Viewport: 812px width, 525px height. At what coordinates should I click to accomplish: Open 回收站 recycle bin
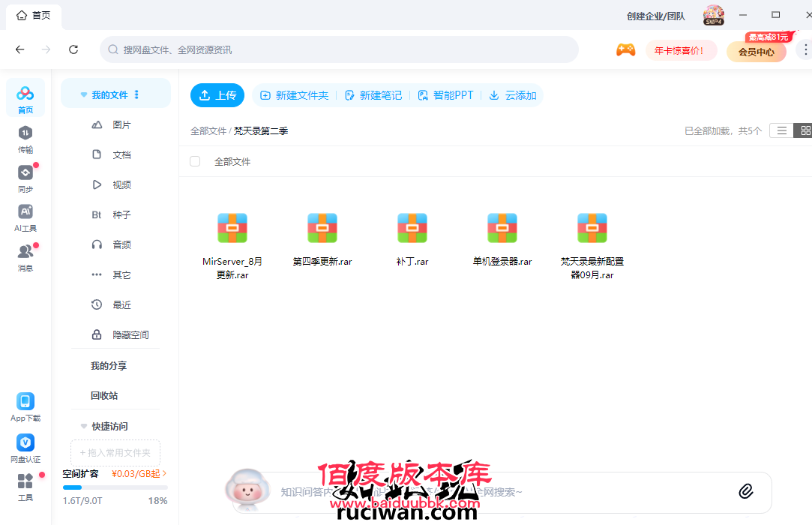pos(104,395)
